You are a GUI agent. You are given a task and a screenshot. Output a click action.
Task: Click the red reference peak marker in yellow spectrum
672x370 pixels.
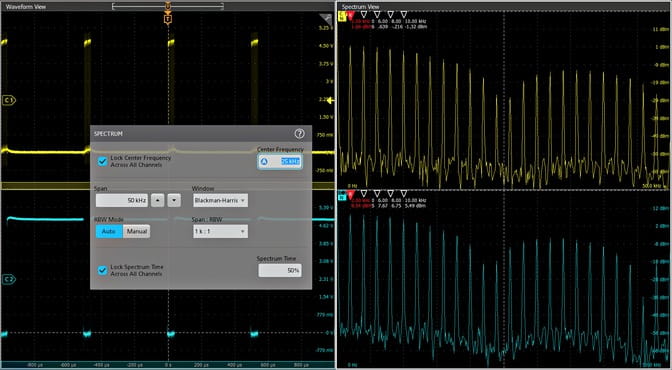click(x=351, y=15)
